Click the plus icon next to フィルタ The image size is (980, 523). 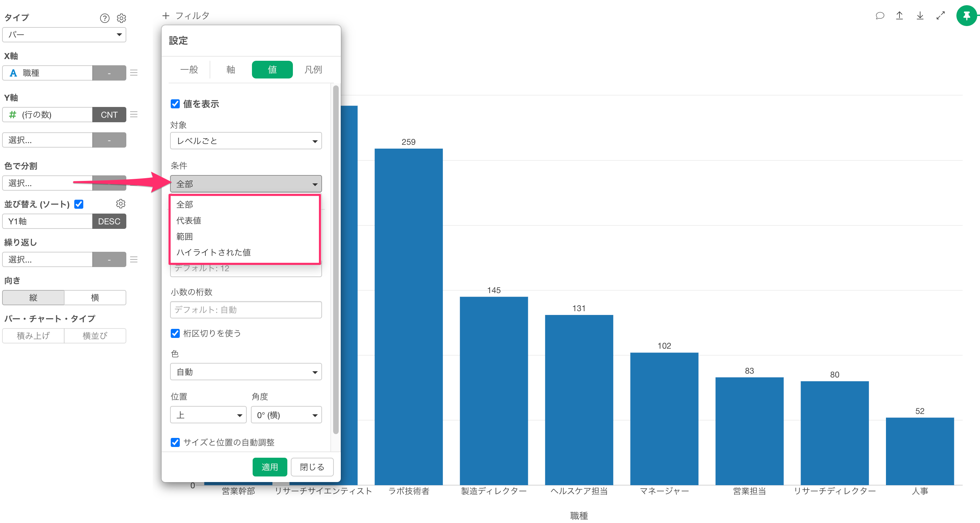(166, 16)
